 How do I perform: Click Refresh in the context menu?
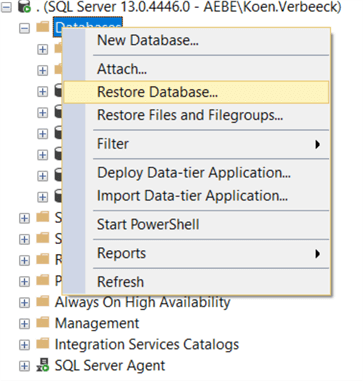click(196, 282)
